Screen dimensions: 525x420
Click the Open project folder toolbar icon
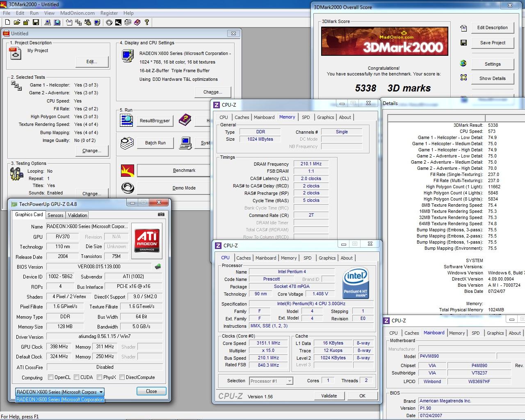click(17, 22)
